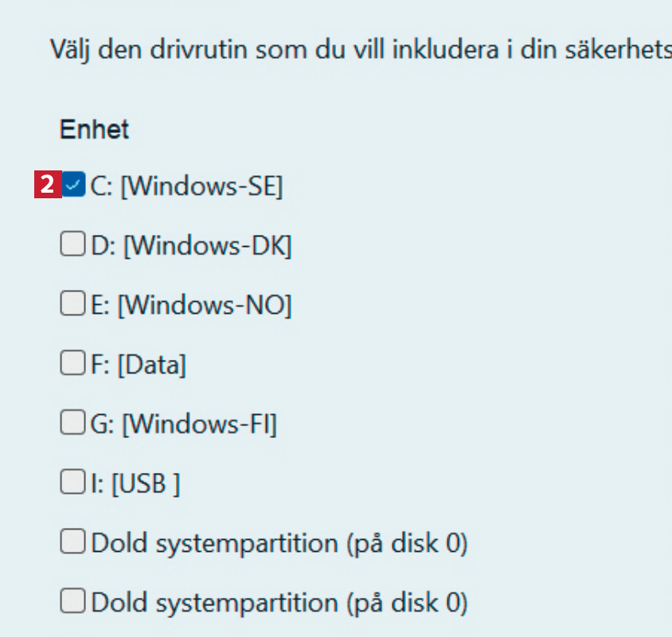Image resolution: width=672 pixels, height=637 pixels.
Task: Click the C: [Windows-SE] drive label
Action: [x=187, y=186]
